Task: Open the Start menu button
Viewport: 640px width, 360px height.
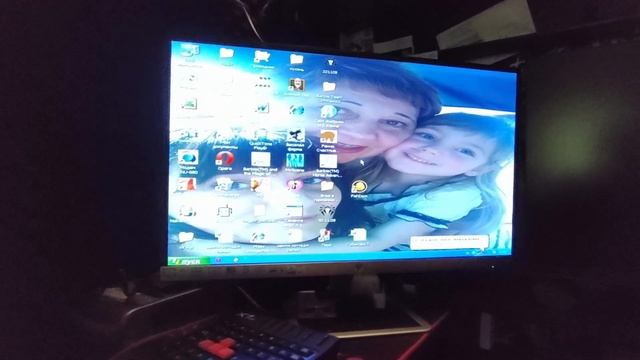Action: [x=190, y=261]
